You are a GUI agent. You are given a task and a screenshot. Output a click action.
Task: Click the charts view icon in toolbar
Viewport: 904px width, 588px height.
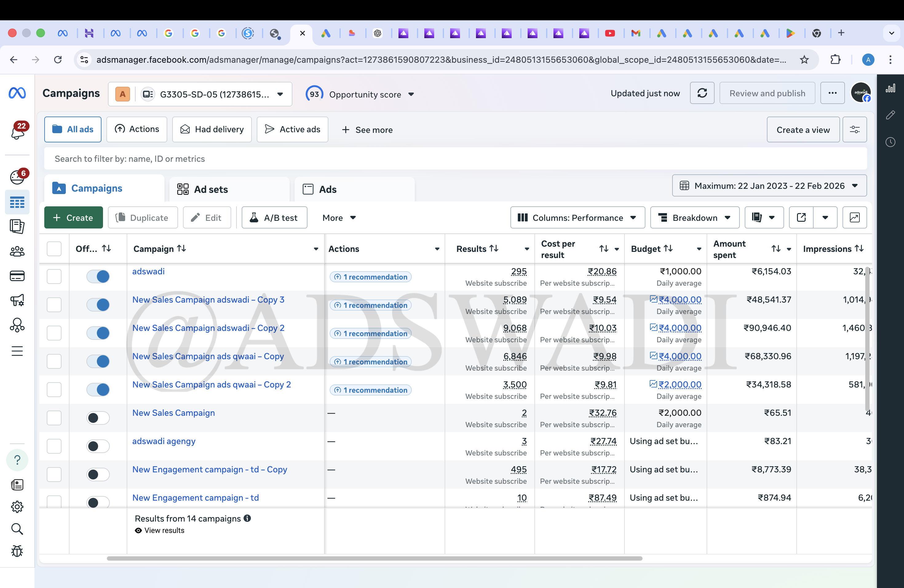854,217
